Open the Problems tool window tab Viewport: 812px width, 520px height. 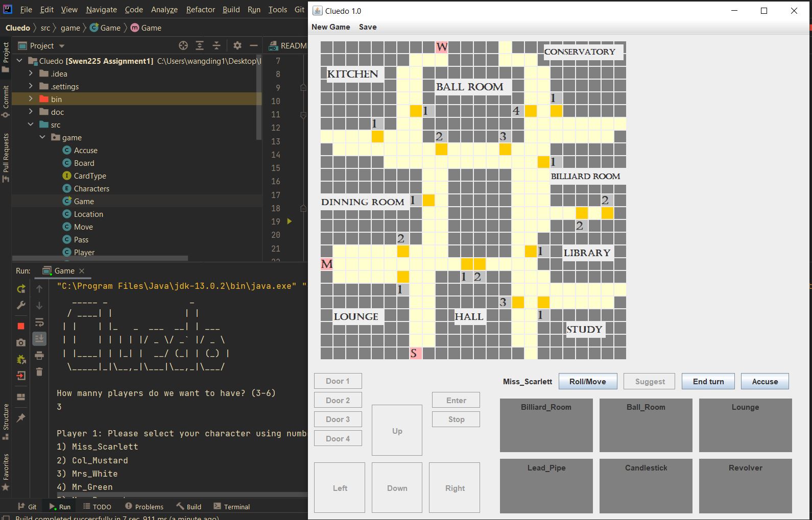click(144, 507)
